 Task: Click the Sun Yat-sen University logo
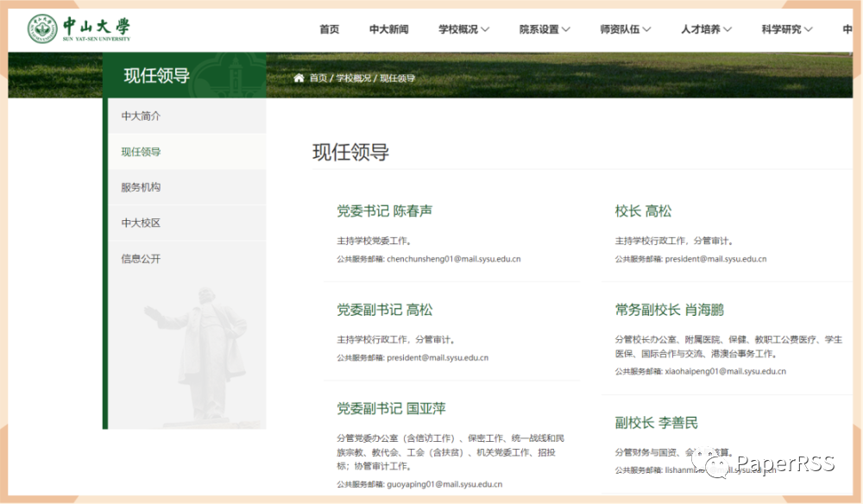[x=79, y=28]
